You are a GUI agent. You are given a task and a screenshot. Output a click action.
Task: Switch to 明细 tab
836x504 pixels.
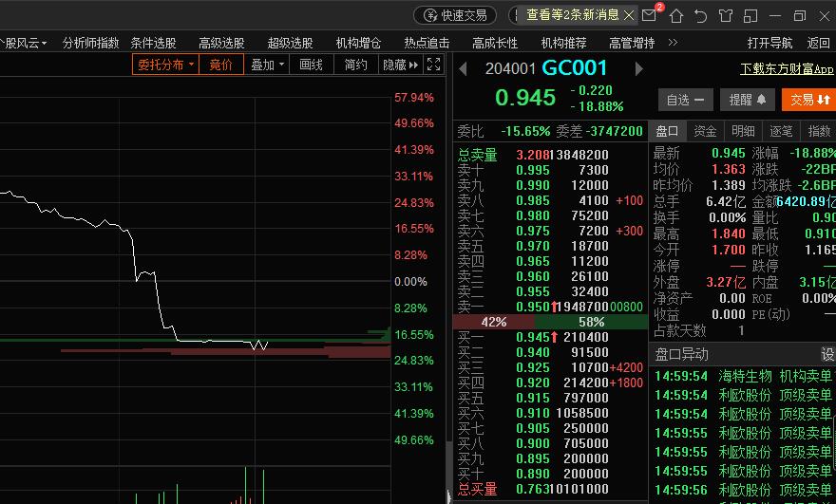click(x=743, y=131)
